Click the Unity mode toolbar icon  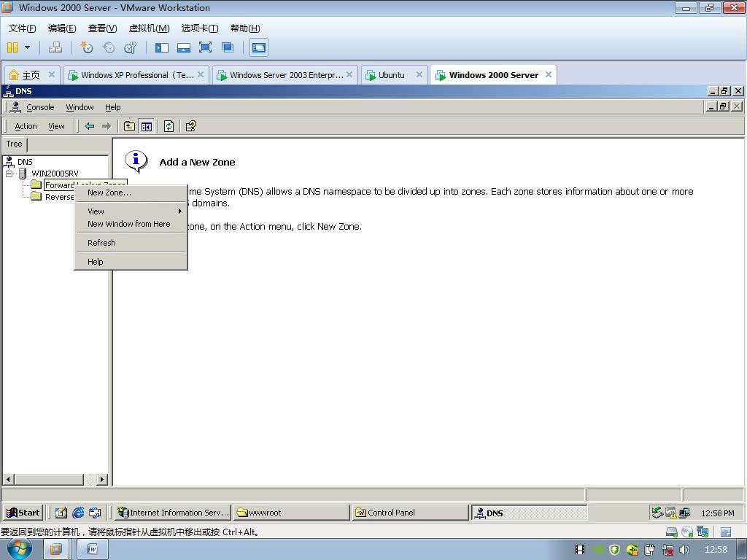coord(228,47)
